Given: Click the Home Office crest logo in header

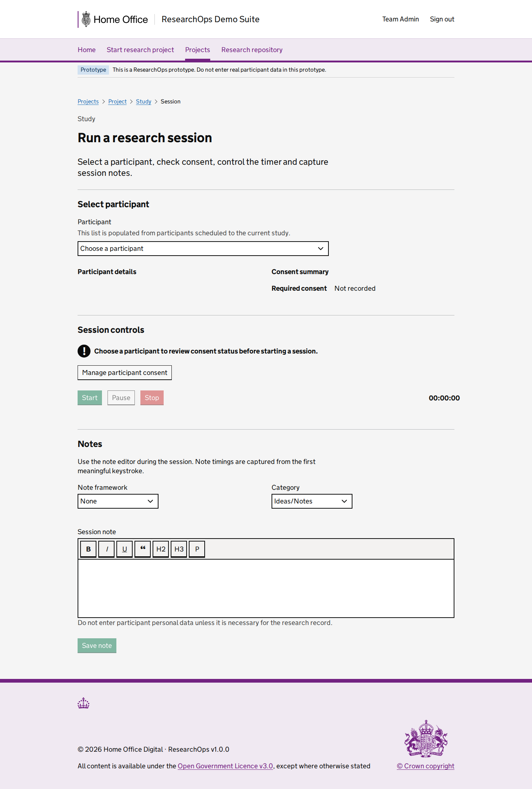Looking at the screenshot, I should pos(86,19).
